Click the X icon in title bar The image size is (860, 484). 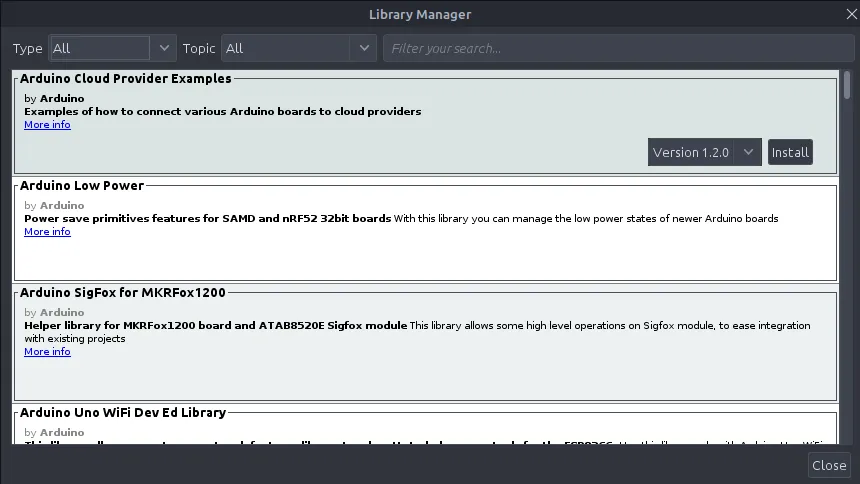pyautogui.click(x=851, y=14)
